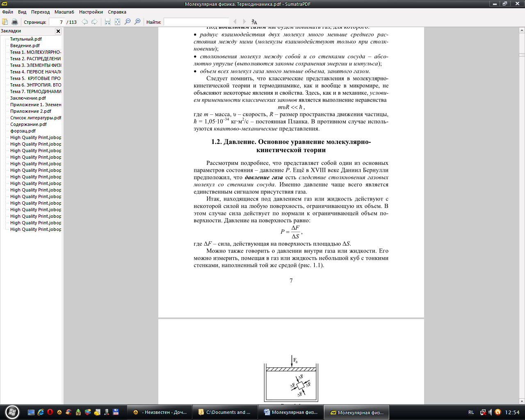This screenshot has height=420, width=525.
Task: Open the Настройки menu
Action: coord(91,12)
